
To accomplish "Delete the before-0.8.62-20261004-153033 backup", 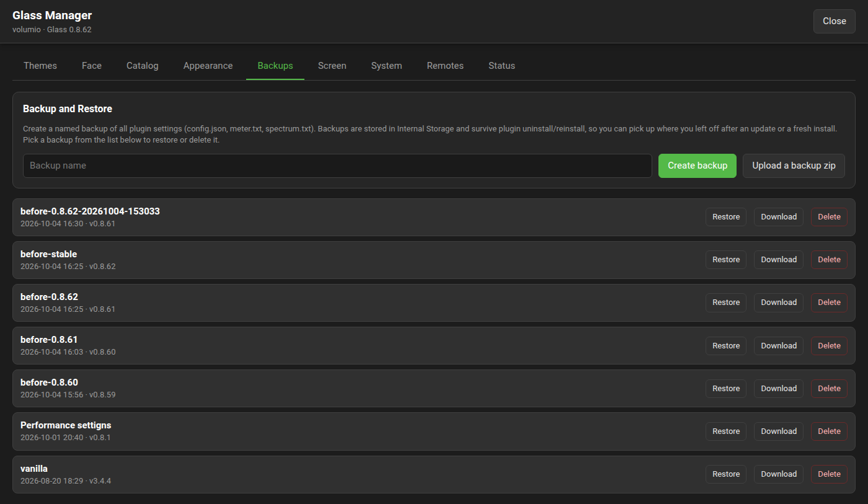I will pos(829,217).
